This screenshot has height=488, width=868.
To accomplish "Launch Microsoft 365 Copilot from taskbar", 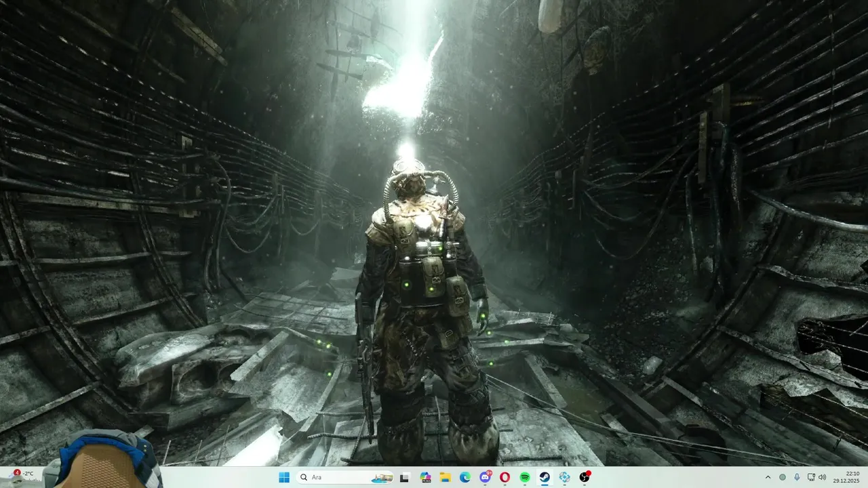I will [425, 477].
